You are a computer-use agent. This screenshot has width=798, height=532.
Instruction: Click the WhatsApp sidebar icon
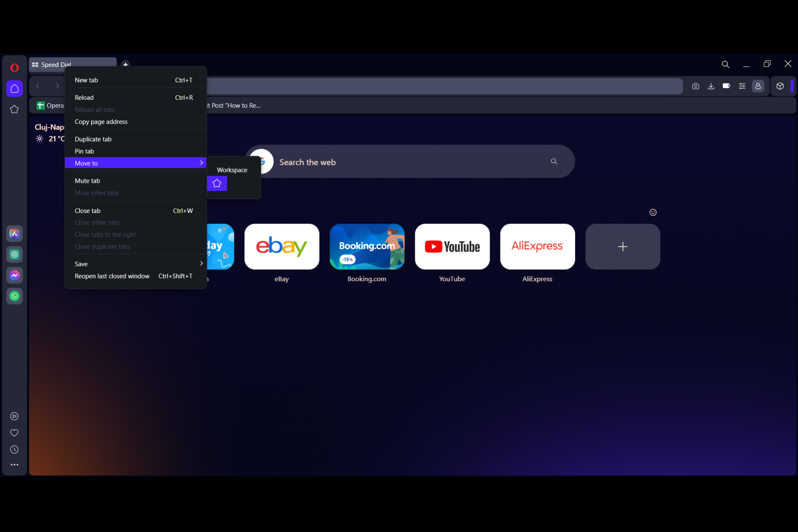point(15,296)
